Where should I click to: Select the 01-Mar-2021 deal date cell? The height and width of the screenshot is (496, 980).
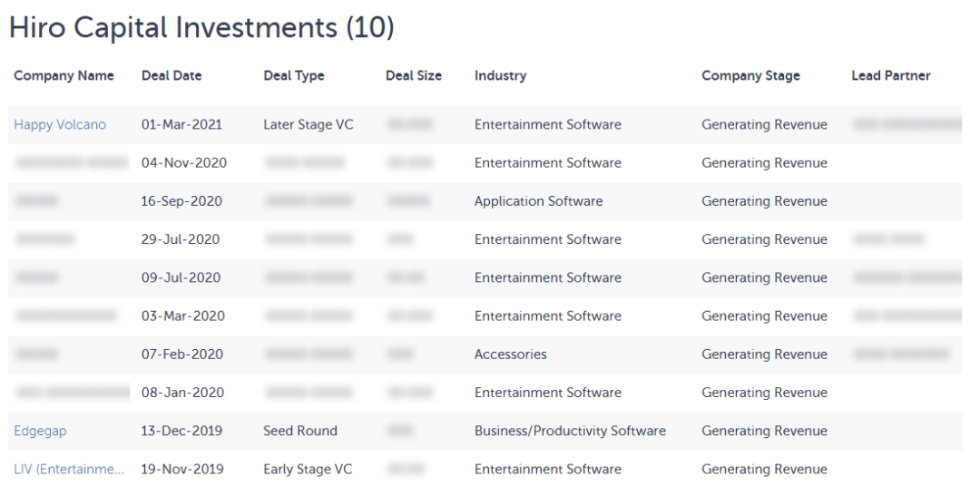click(181, 125)
